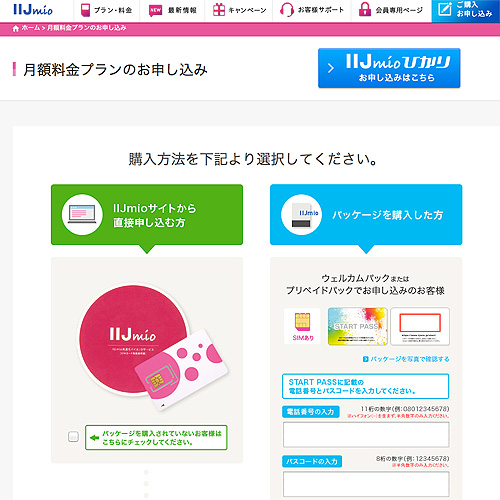This screenshot has width=500, height=500.
Task: Check the box for customers without package
Action: (73, 437)
